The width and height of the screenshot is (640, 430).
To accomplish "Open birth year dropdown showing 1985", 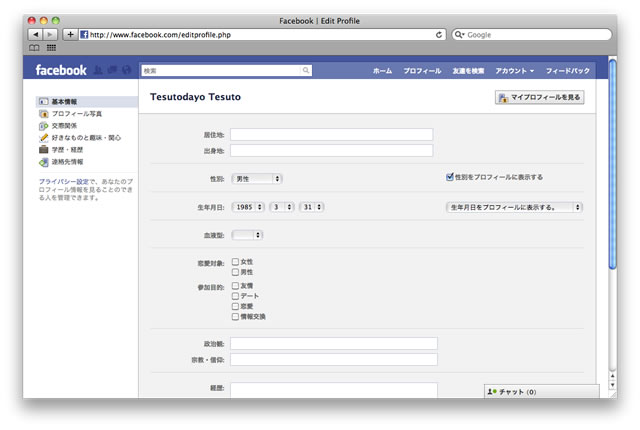I will point(248,207).
